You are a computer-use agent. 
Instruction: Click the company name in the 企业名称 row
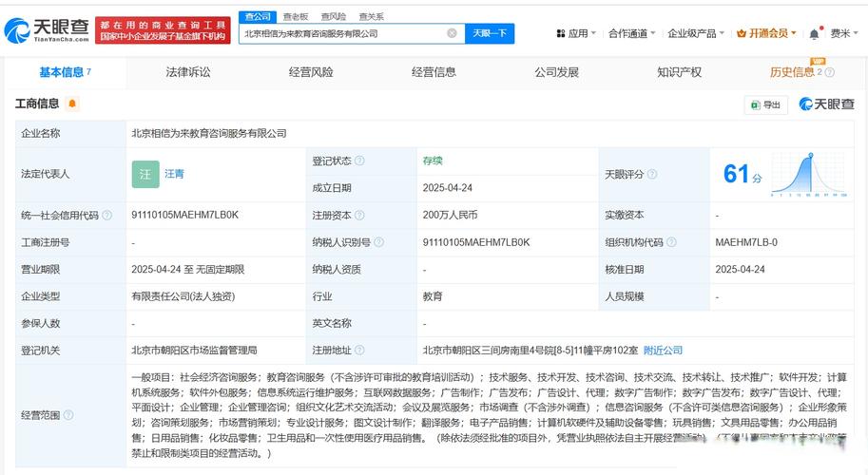209,133
